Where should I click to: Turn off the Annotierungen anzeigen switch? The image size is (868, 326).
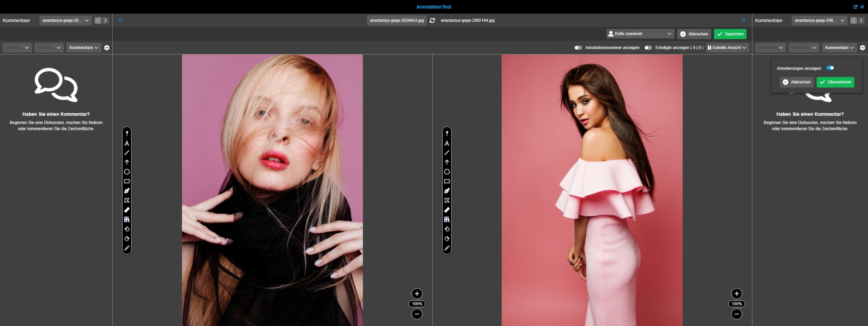[x=830, y=68]
